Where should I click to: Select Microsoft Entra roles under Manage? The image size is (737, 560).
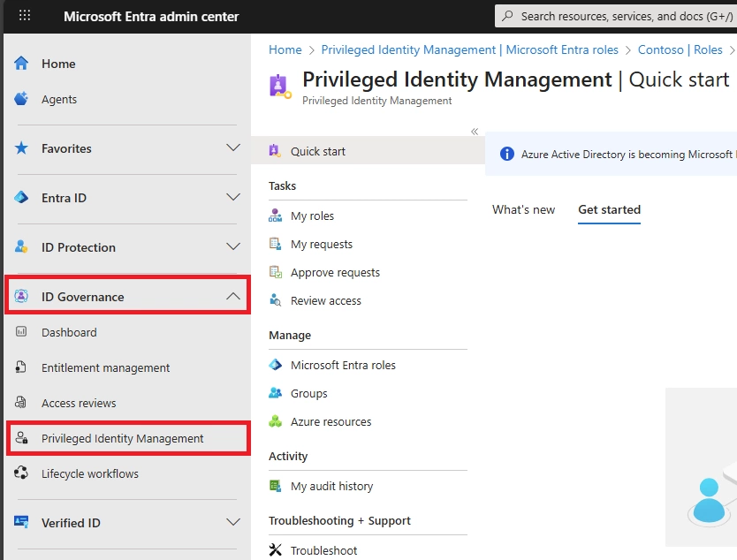tap(344, 365)
